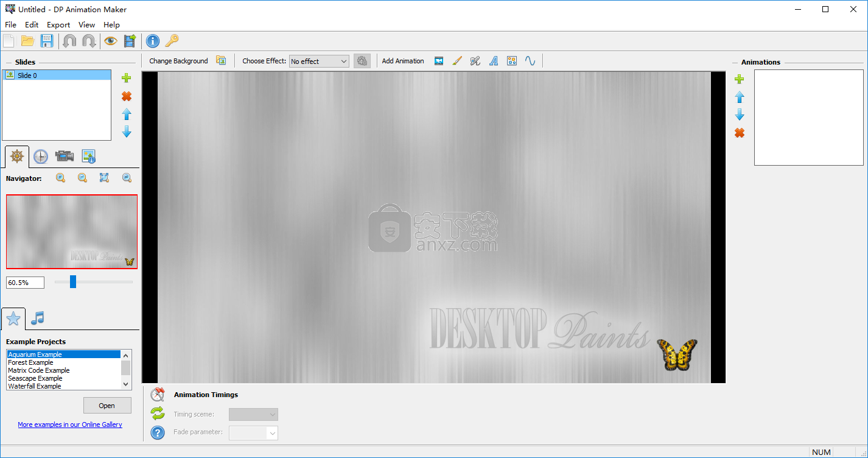
Task: Select the brush animation tool
Action: click(457, 61)
